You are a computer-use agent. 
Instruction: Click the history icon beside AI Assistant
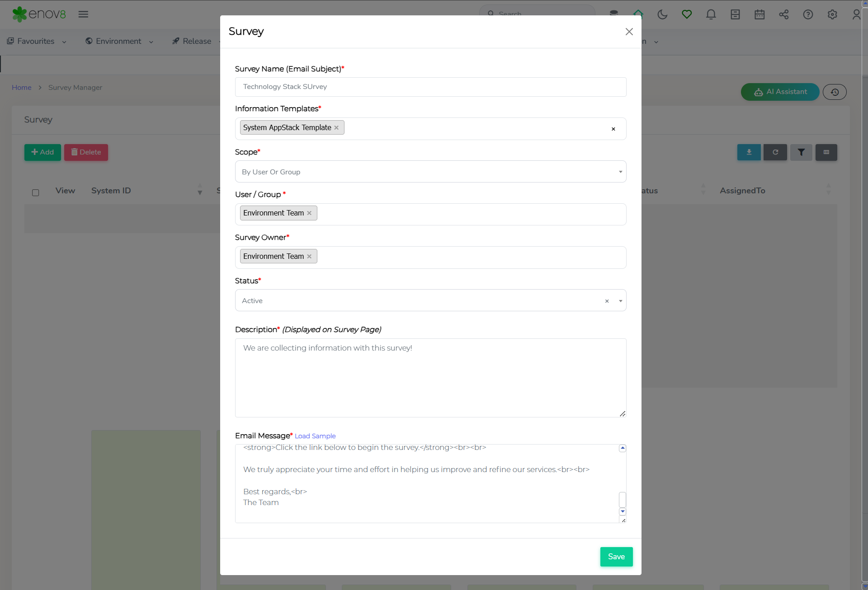click(x=835, y=92)
